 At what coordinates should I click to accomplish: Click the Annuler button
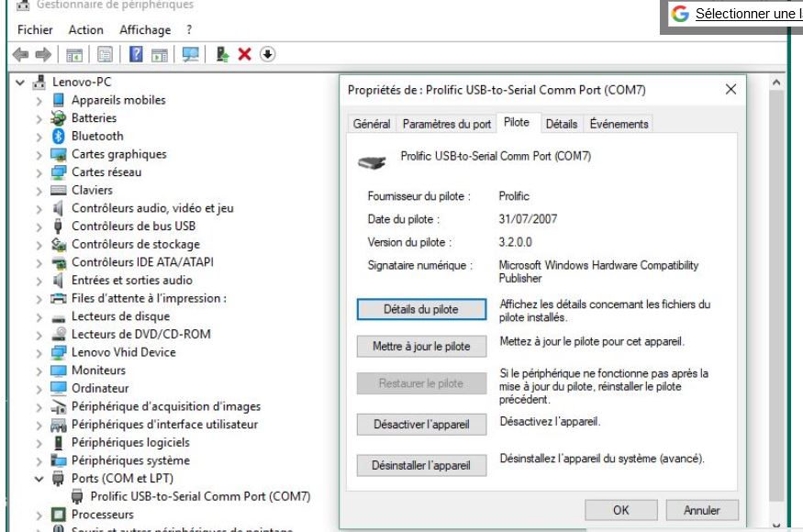(702, 510)
